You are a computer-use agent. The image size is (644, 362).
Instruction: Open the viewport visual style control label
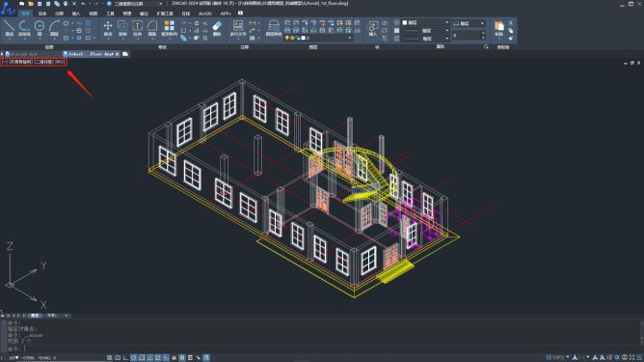[x=44, y=62]
